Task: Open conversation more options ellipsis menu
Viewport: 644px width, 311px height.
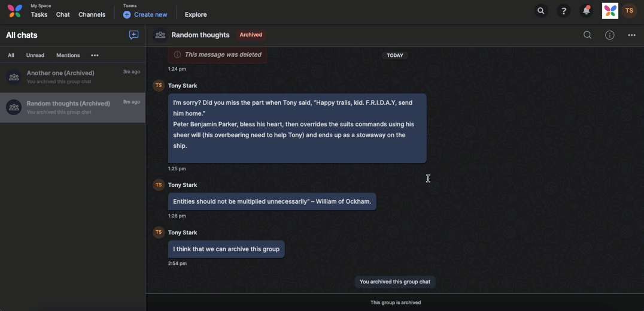Action: pyautogui.click(x=631, y=35)
